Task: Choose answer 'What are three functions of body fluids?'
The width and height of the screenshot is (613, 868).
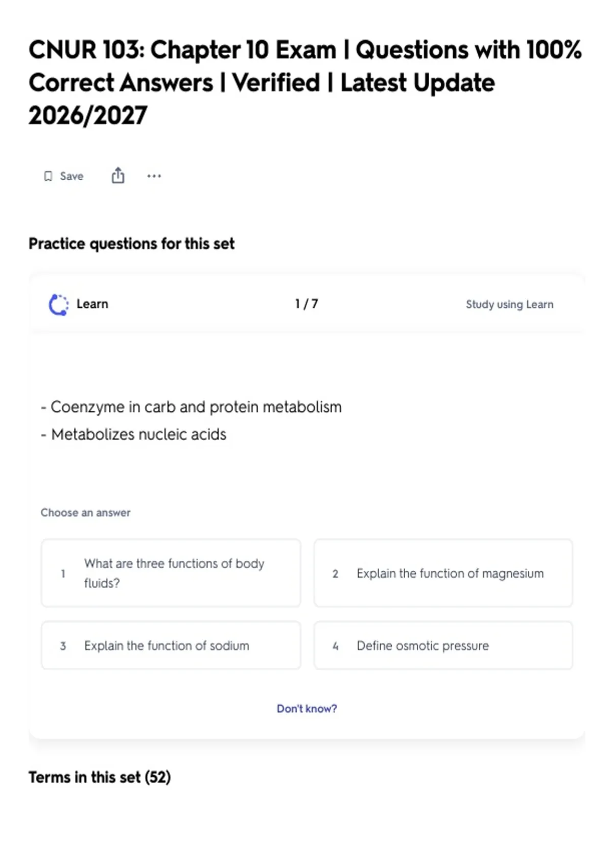Action: coord(171,573)
